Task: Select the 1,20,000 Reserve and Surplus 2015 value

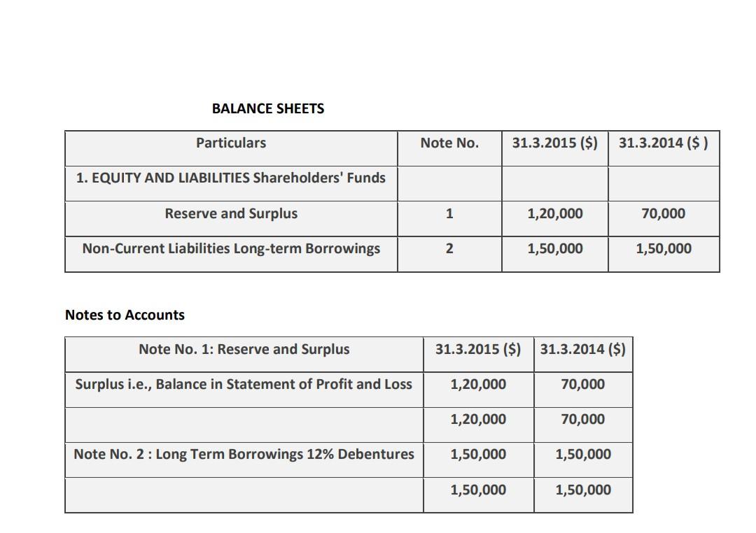Action: click(555, 213)
